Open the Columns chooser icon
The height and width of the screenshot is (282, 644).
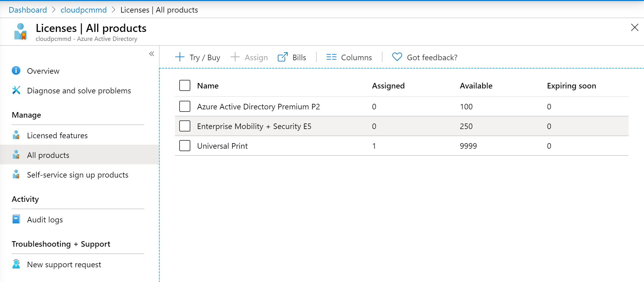click(331, 57)
